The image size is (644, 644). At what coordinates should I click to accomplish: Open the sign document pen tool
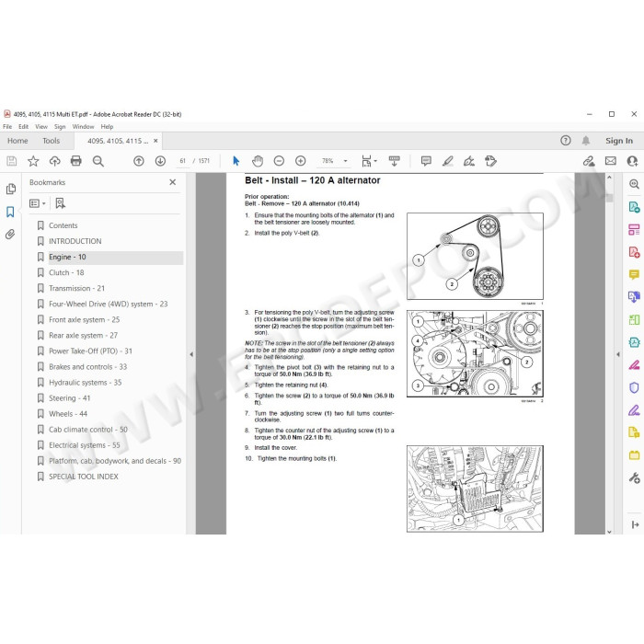coord(469,161)
